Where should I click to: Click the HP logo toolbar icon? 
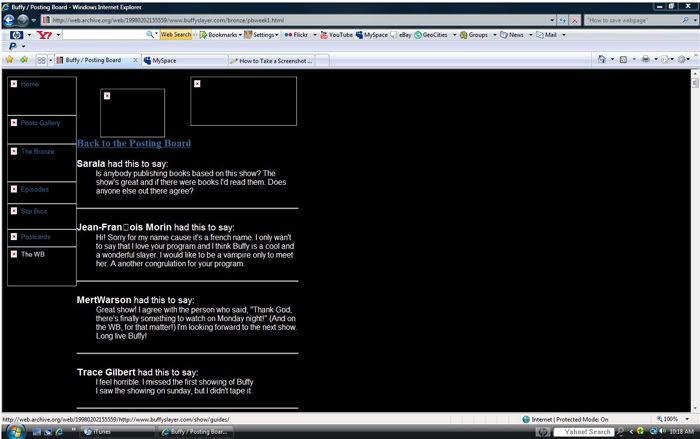(x=17, y=35)
